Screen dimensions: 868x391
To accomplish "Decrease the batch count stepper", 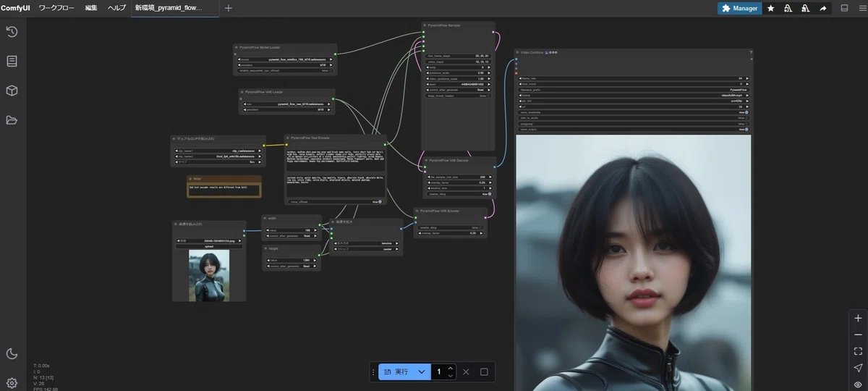I will tap(451, 376).
